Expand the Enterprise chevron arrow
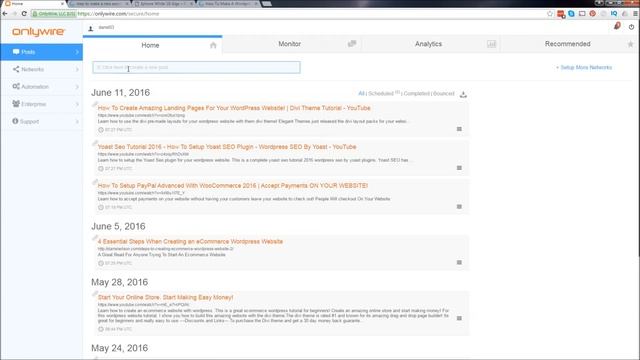The image size is (640, 360). point(77,104)
